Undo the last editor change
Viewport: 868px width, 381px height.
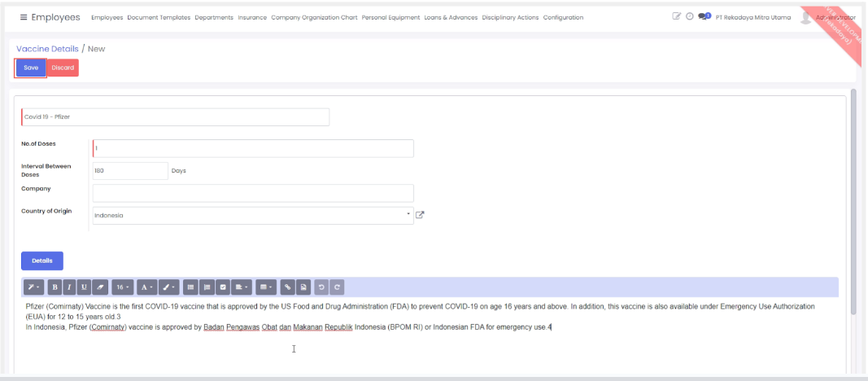(321, 287)
